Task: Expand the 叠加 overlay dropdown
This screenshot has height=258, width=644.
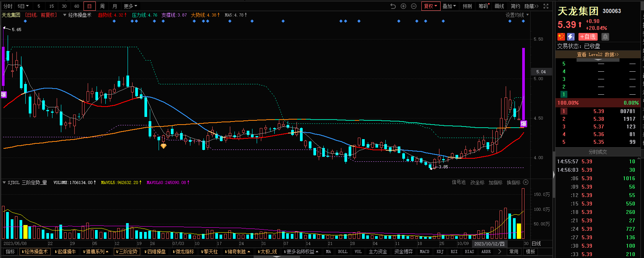Action: point(449,6)
